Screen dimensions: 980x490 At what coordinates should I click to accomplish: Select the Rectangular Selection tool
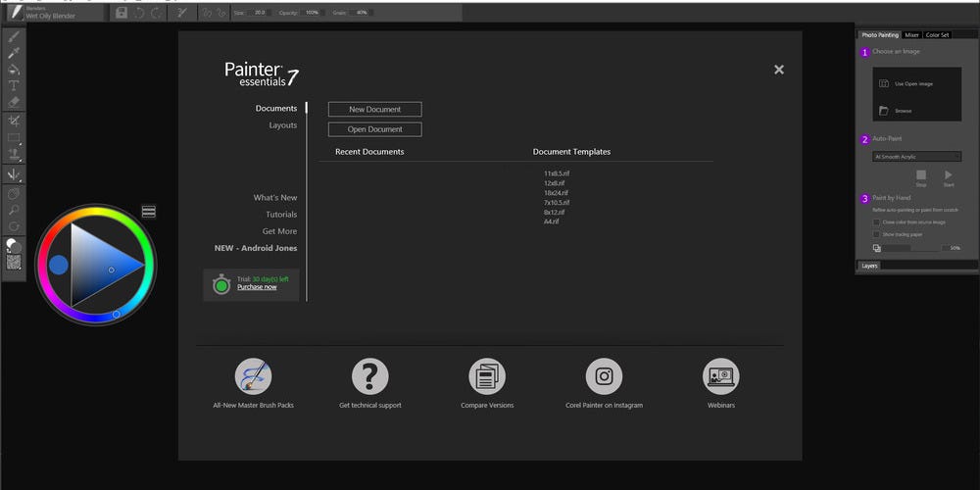(14, 137)
